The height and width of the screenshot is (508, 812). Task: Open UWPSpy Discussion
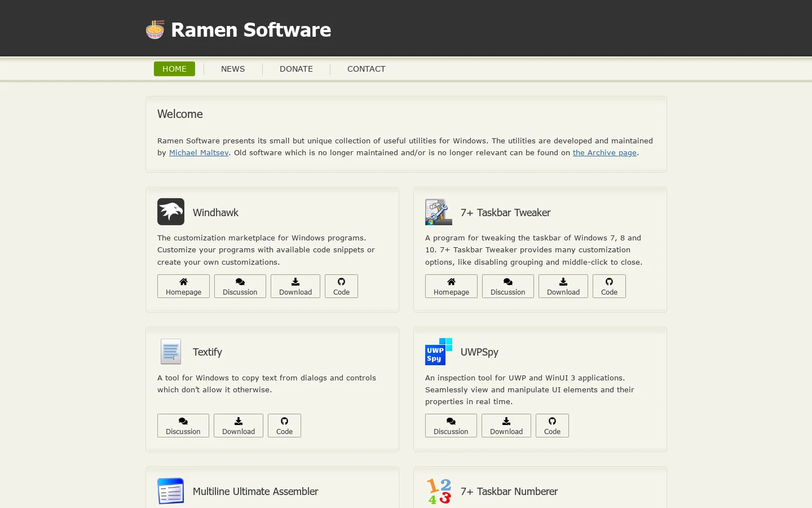(451, 426)
